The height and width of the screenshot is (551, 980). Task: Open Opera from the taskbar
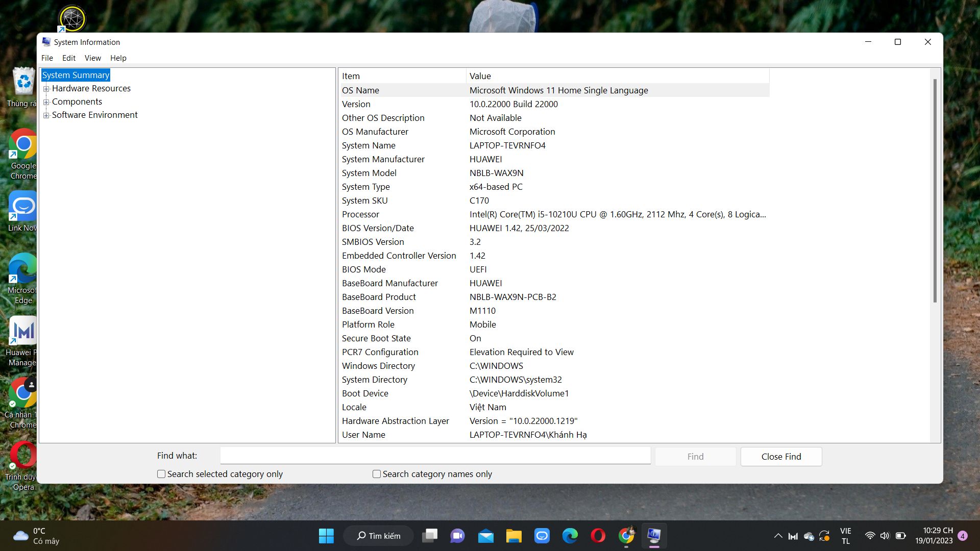click(x=598, y=536)
